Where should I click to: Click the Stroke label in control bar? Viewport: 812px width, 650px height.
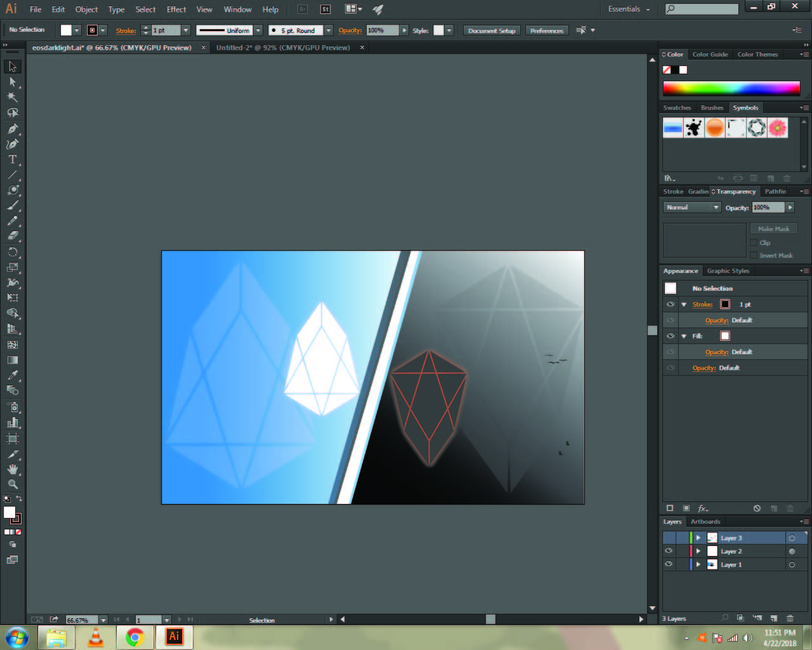126,30
